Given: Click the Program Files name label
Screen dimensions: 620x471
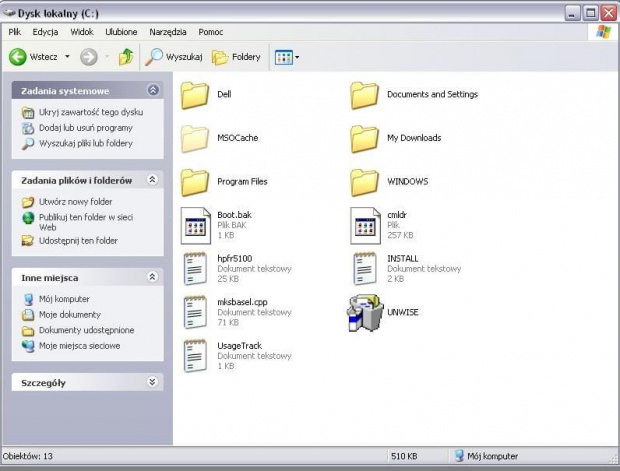Looking at the screenshot, I should [x=242, y=182].
